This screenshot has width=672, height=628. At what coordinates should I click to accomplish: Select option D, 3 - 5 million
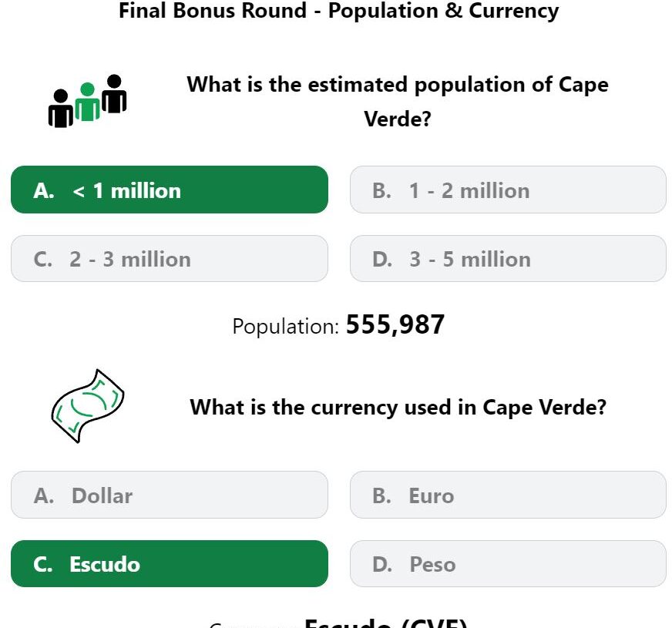[x=508, y=259]
